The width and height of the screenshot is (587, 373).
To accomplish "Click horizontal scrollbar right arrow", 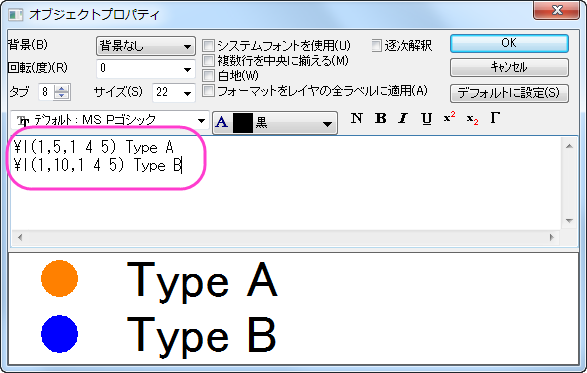I will [x=551, y=237].
